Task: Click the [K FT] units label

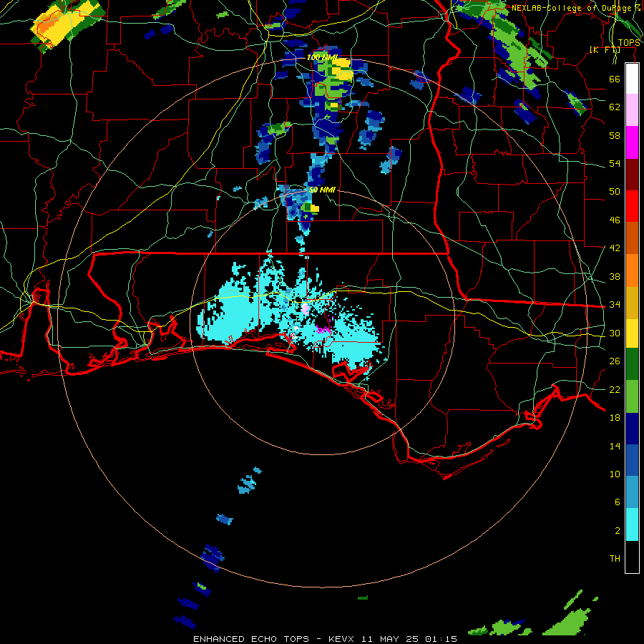Action: pyautogui.click(x=605, y=49)
